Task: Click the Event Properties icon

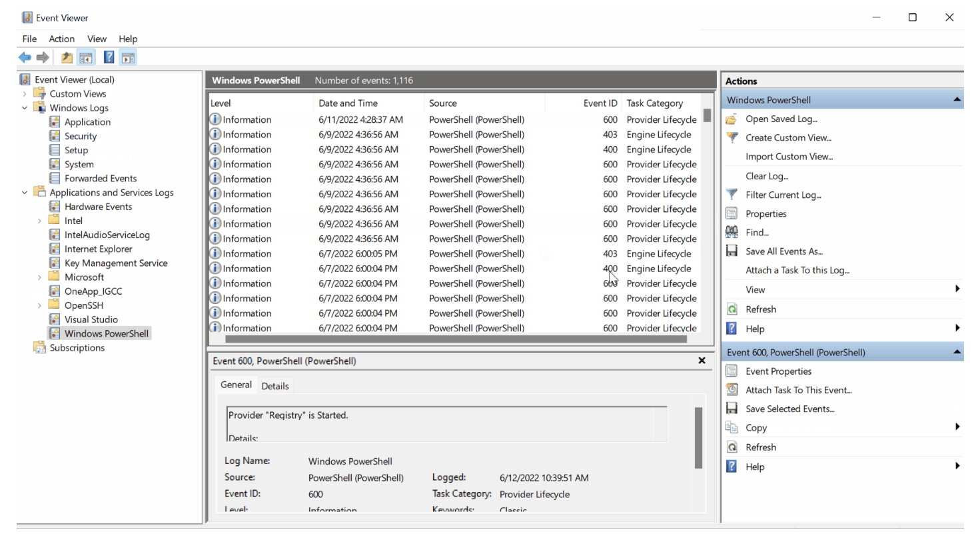Action: [x=732, y=371]
